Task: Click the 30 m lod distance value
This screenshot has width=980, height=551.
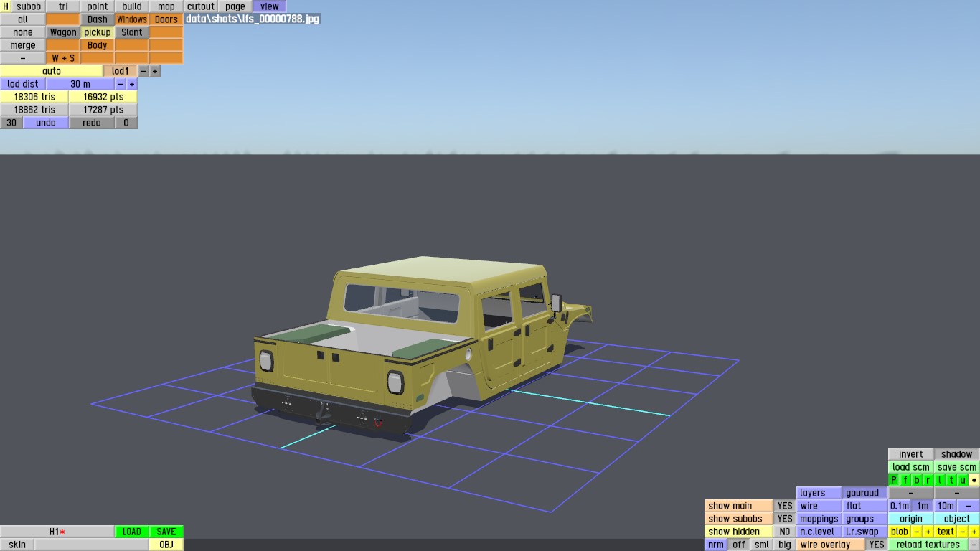Action: click(80, 84)
